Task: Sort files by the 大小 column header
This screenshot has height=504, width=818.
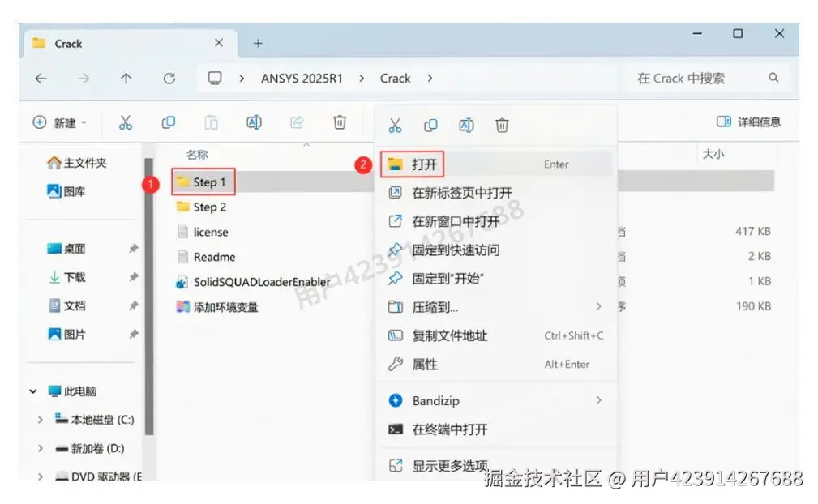Action: click(x=713, y=154)
